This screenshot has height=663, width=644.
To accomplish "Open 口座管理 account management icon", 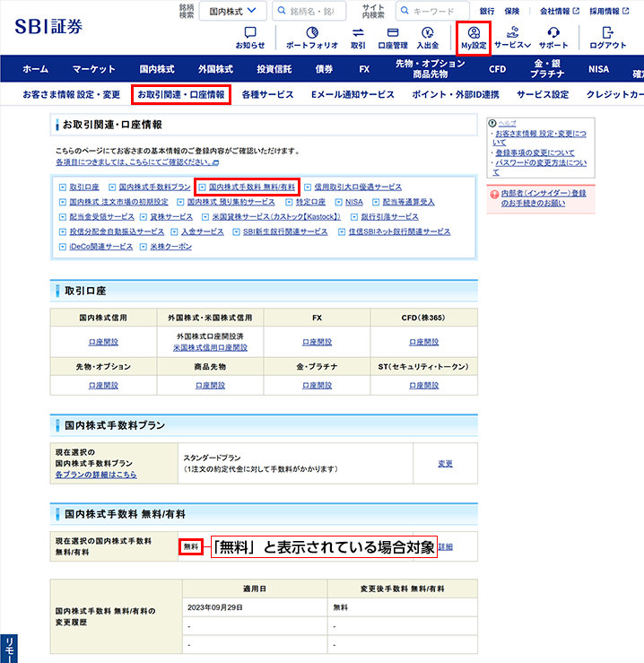I will tap(393, 38).
